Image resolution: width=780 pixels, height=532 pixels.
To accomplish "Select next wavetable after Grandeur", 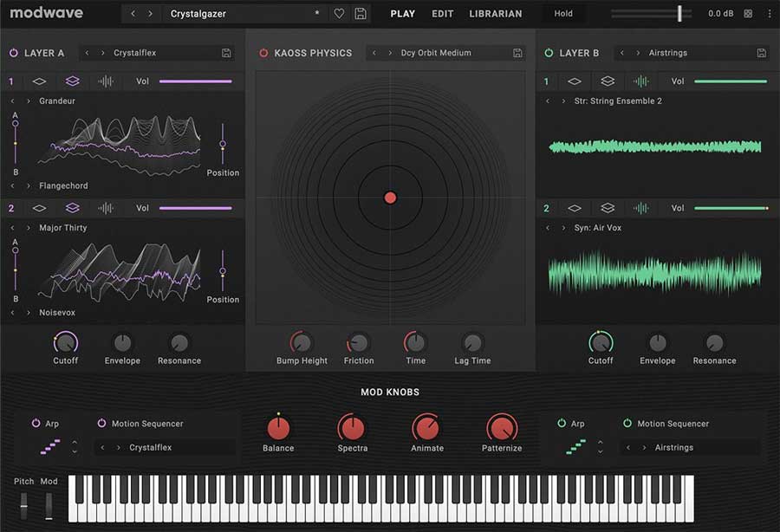I will pos(29,101).
